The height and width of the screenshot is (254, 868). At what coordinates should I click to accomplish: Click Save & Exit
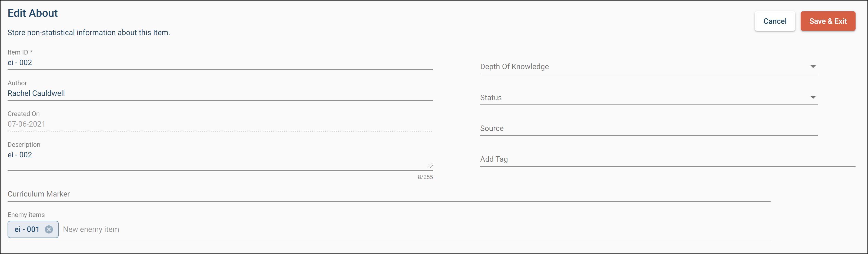(827, 21)
